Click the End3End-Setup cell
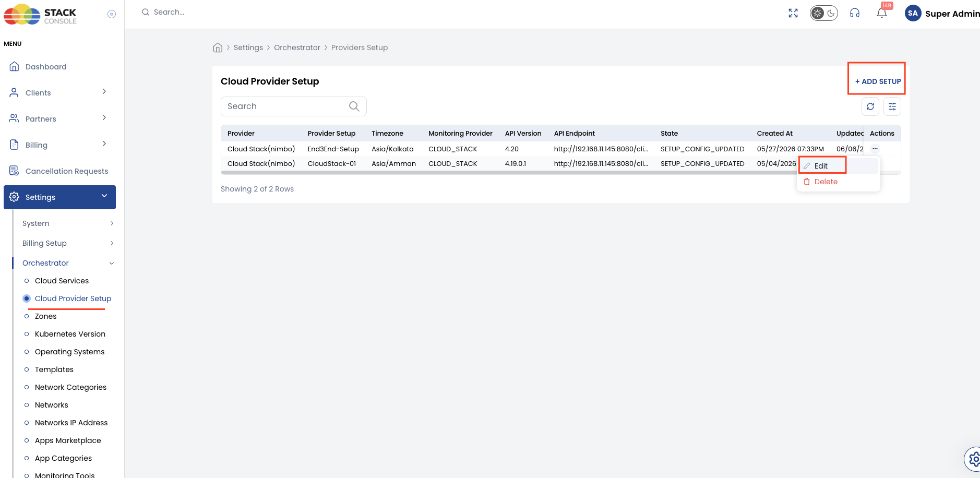Screen dimensions: 980x478 pos(333,149)
